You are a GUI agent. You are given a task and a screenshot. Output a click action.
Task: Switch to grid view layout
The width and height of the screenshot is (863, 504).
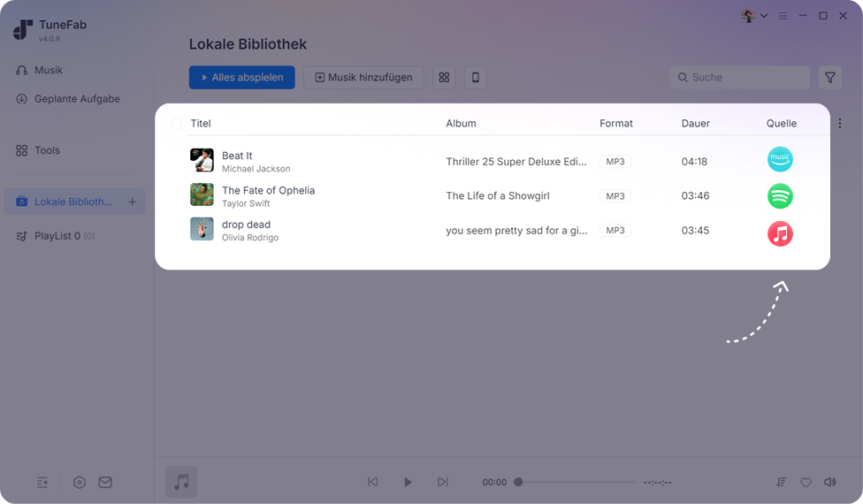(x=444, y=78)
